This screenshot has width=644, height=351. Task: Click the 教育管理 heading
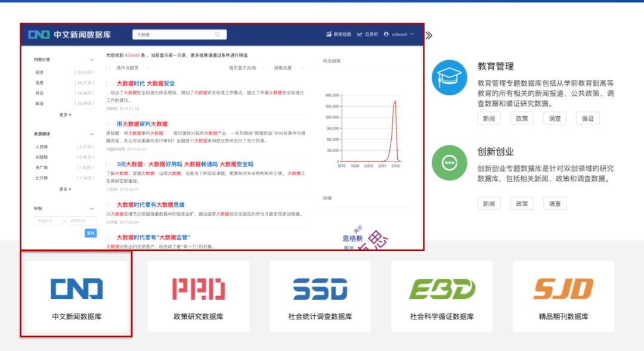click(496, 67)
